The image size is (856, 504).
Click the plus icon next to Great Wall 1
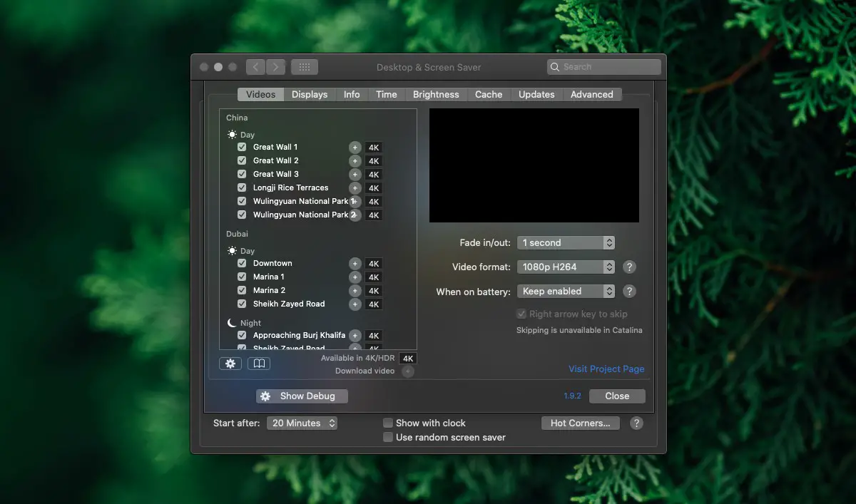(355, 148)
